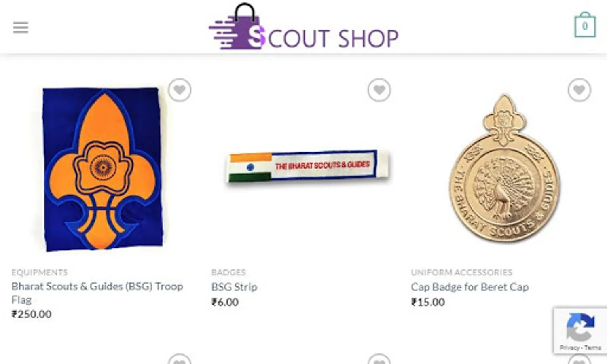Open the BSG Strip product link
607x364 pixels.
click(x=234, y=287)
